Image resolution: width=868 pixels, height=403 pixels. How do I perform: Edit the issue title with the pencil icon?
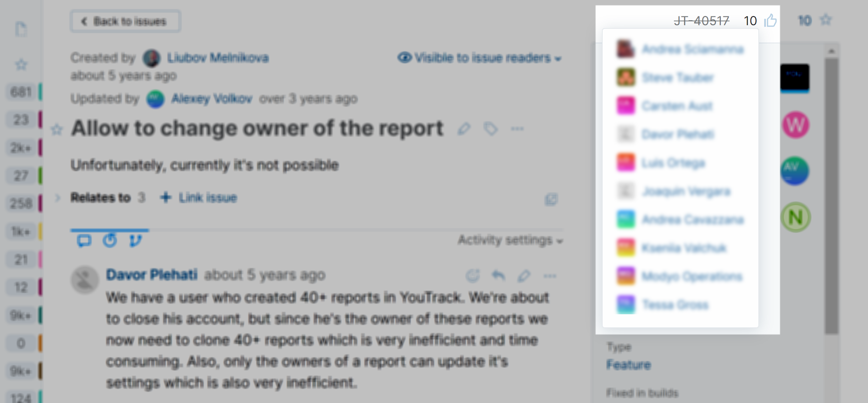coord(464,129)
